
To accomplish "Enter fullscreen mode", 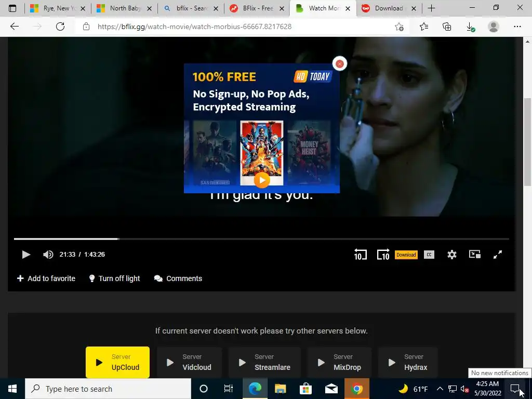I will pyautogui.click(x=497, y=255).
